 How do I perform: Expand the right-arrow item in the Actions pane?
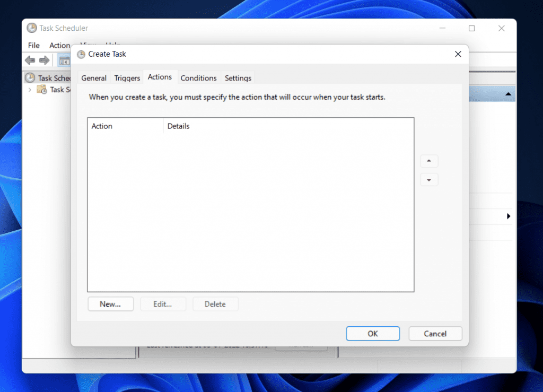pos(509,216)
